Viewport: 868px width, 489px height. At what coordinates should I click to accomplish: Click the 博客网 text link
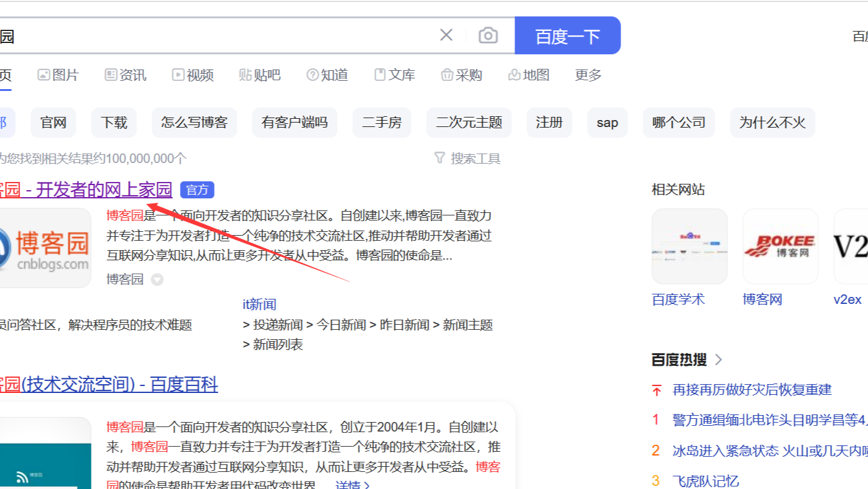coord(763,299)
